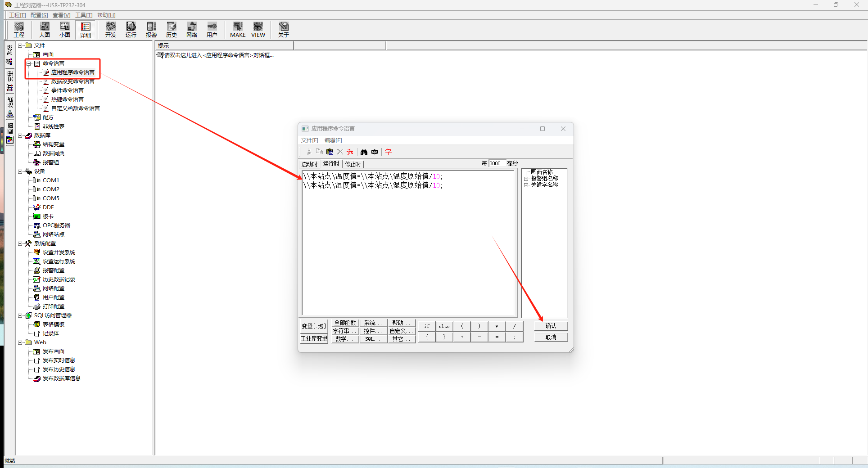This screenshot has height=468, width=868.
Task: Open the dialog's 编辑[E] menu
Action: (x=333, y=140)
